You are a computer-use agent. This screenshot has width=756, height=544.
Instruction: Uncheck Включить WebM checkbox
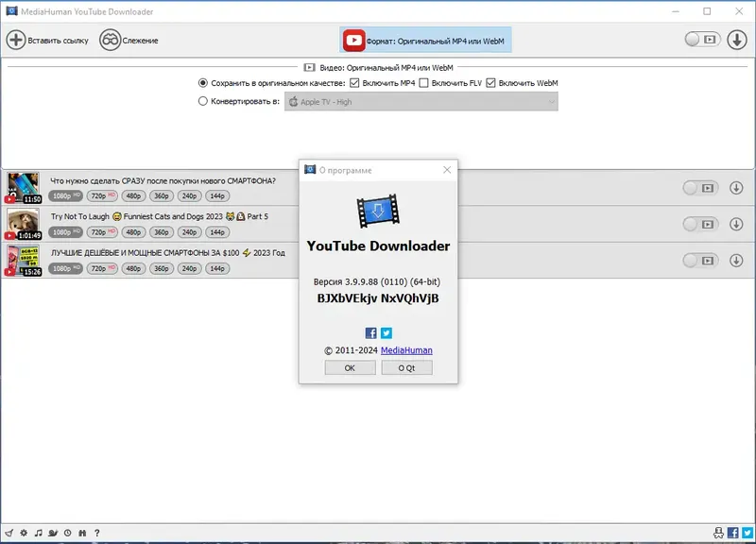click(x=490, y=83)
